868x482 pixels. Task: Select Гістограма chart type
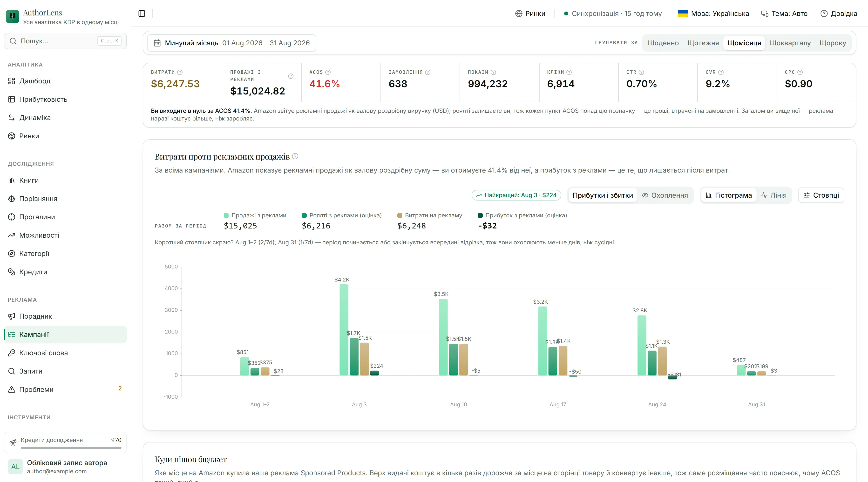(x=728, y=195)
